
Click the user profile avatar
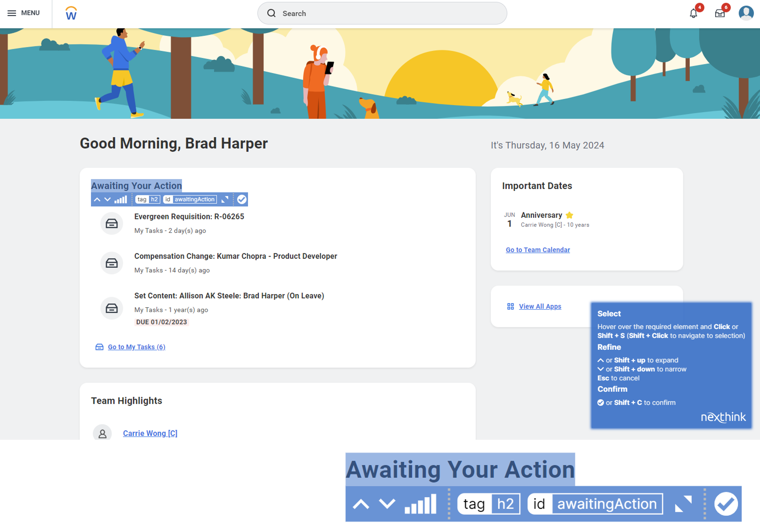tap(746, 13)
